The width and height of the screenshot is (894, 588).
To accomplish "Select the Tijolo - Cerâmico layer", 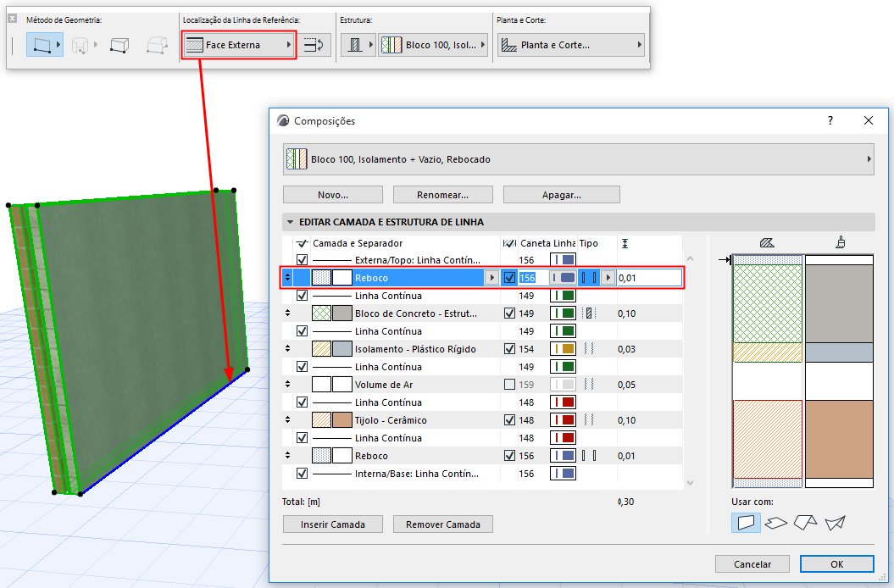I will coord(391,420).
